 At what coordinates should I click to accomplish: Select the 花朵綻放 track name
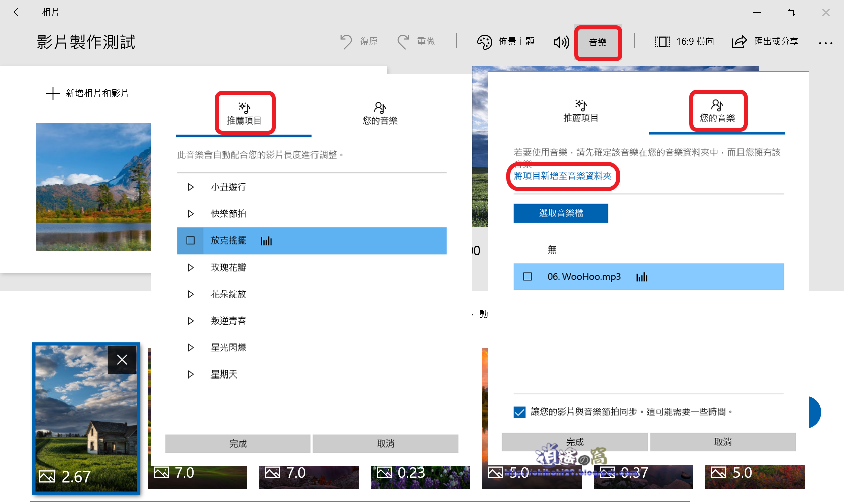pos(228,294)
